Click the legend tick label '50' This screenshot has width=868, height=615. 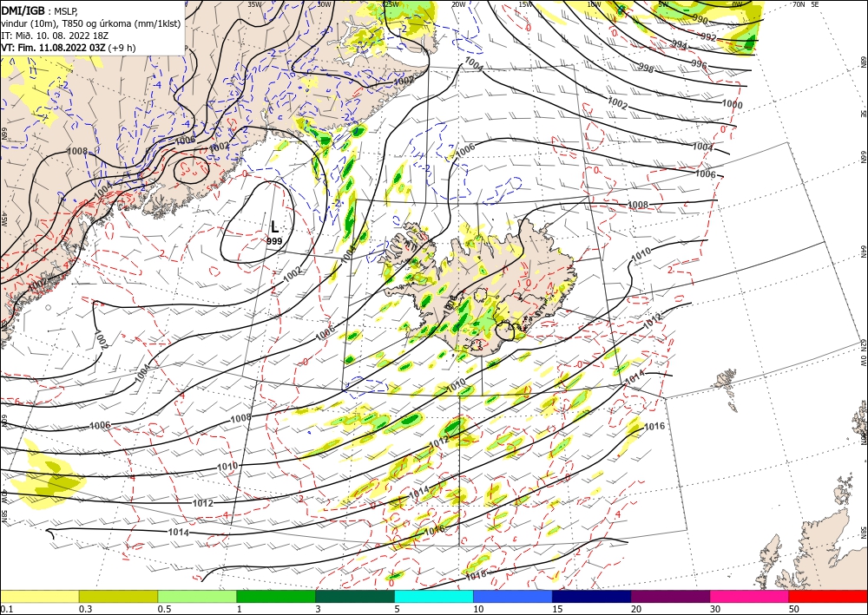point(794,609)
